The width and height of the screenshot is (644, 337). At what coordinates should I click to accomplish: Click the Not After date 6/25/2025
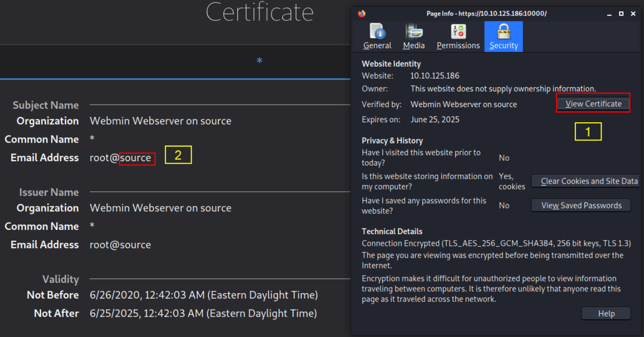(x=203, y=314)
